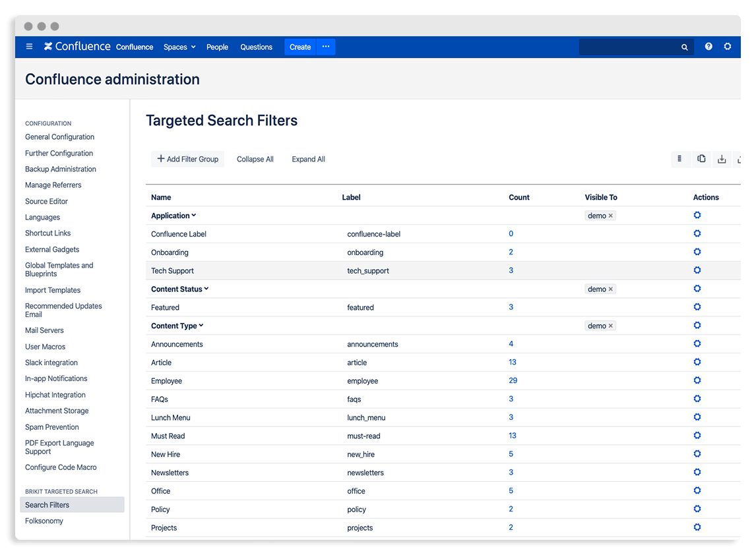Screen dimensions: 756x555
Task: Open the Questions menu item
Action: (256, 47)
